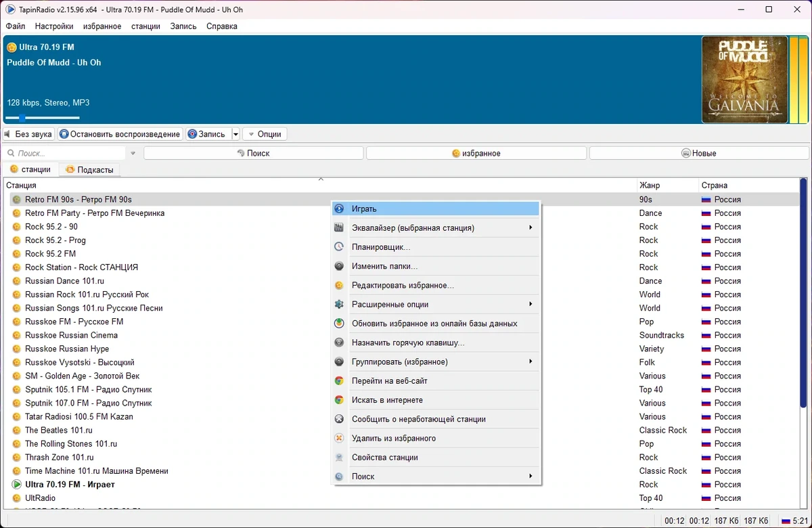Sort by Станция column header
Image resolution: width=812 pixels, height=528 pixels.
point(319,185)
